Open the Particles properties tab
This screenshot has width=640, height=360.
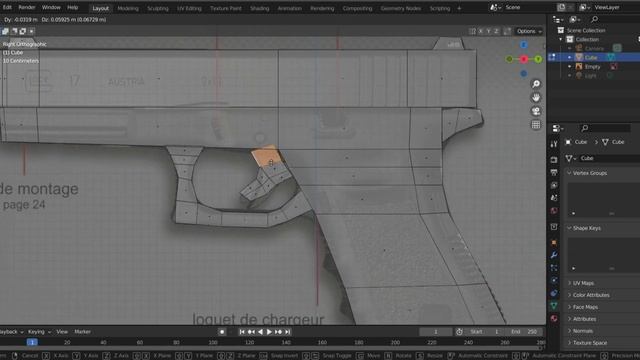[554, 268]
